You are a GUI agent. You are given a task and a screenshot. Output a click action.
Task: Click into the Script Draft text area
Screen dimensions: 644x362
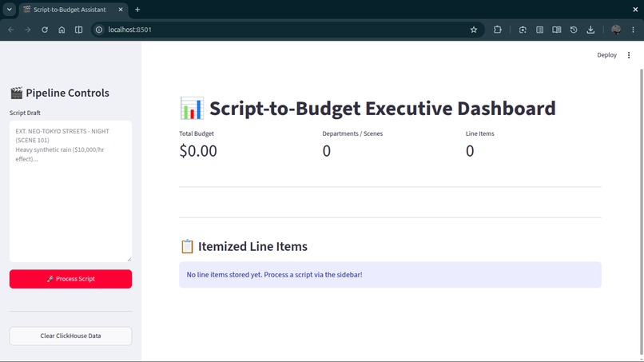(70, 192)
